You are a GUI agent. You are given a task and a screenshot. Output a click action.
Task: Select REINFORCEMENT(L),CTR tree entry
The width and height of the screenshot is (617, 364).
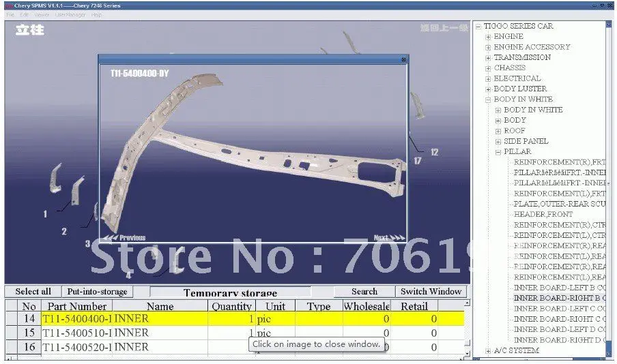560,235
